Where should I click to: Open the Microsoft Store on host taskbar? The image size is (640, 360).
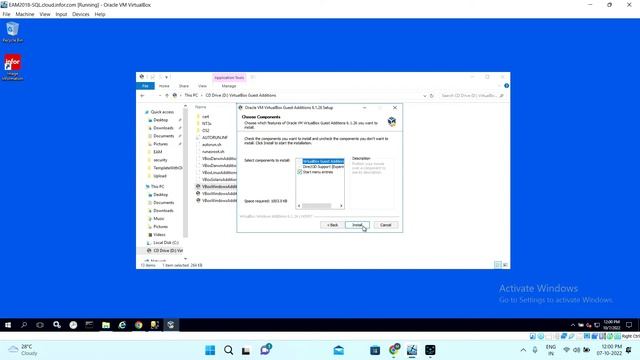click(375, 350)
